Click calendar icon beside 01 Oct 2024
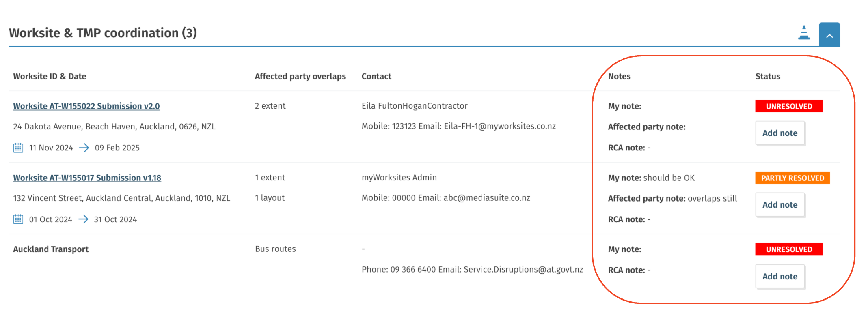The image size is (868, 322). pyautogui.click(x=18, y=219)
